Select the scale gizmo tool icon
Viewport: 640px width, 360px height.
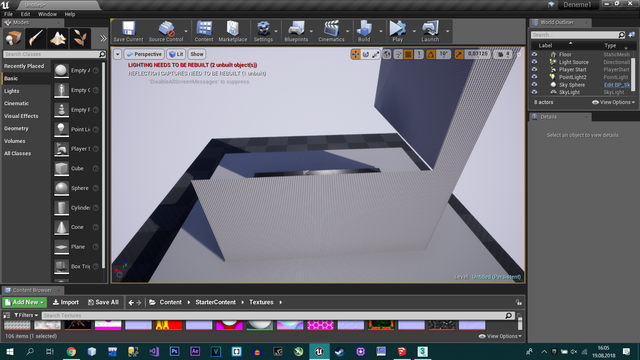pyautogui.click(x=376, y=54)
